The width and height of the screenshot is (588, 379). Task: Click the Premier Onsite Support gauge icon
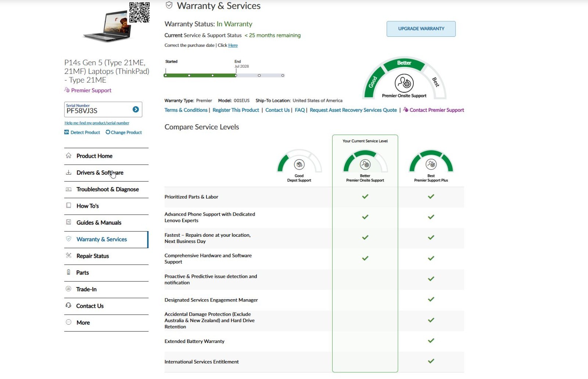pos(404,83)
